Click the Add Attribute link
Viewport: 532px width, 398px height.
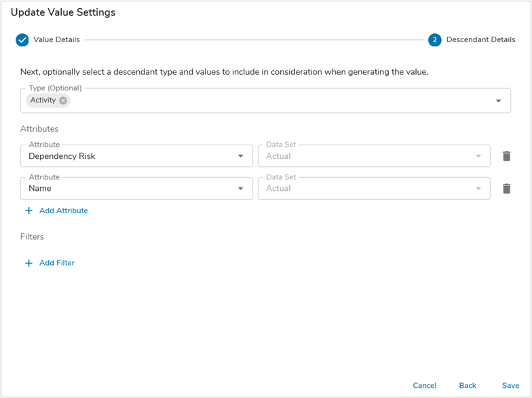click(63, 211)
